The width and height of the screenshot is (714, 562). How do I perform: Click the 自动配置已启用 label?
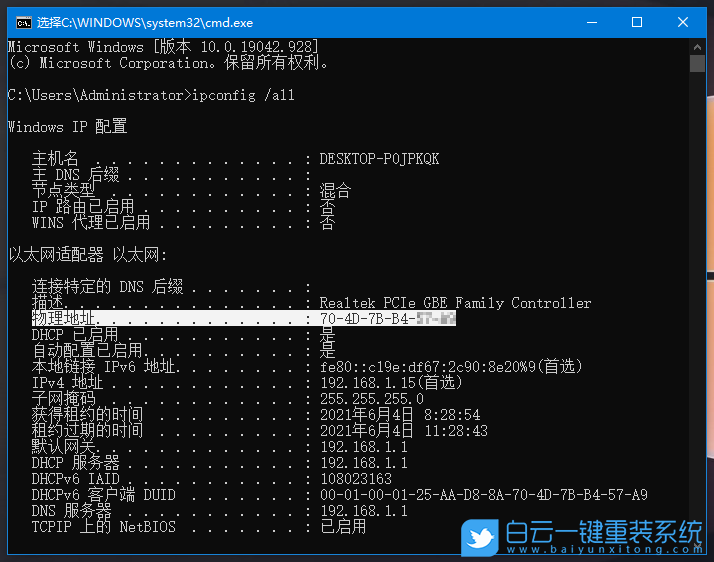coord(87,351)
